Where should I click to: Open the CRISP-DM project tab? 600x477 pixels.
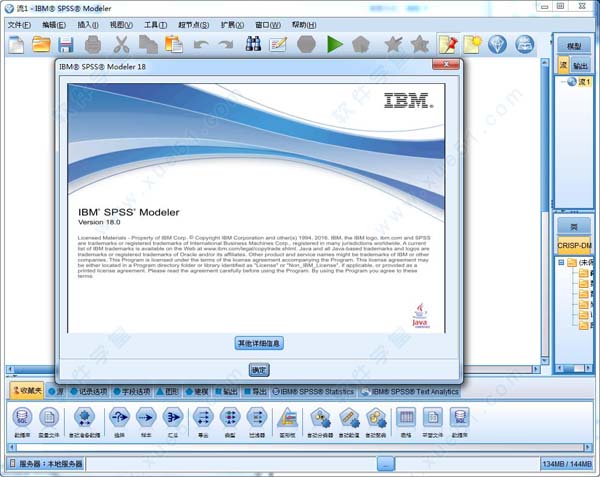point(574,246)
